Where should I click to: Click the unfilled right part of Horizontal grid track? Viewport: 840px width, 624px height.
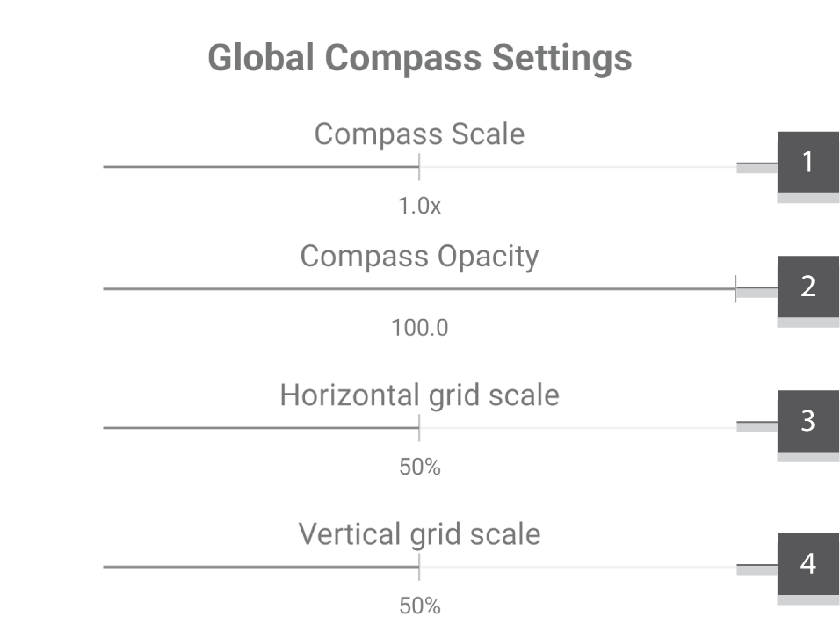click(x=577, y=427)
